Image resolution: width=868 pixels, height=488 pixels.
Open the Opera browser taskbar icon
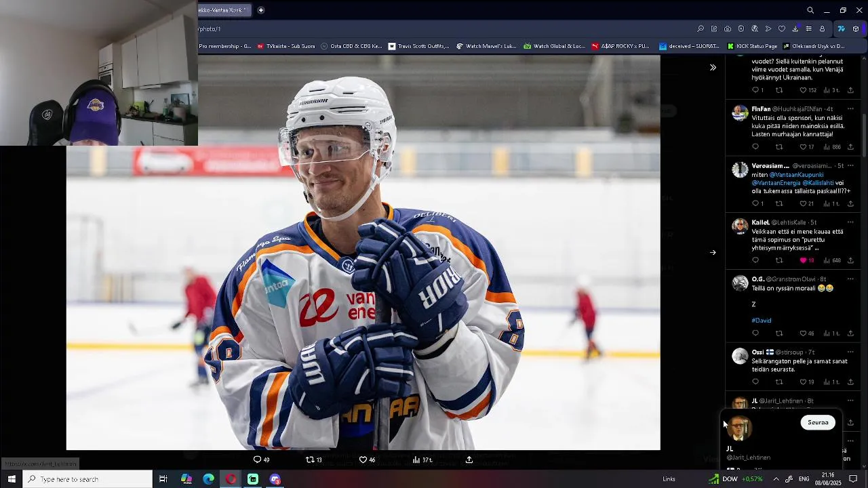tap(231, 479)
